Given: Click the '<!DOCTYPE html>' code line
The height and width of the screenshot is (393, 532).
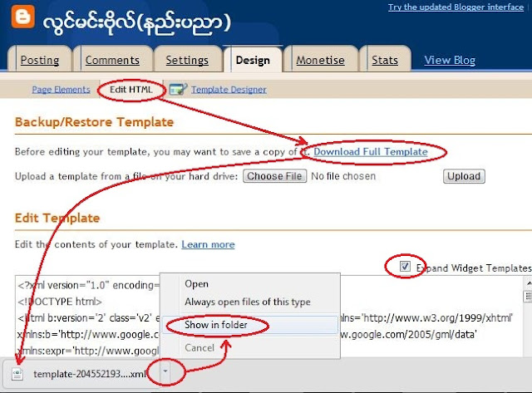Looking at the screenshot, I should tap(60, 302).
